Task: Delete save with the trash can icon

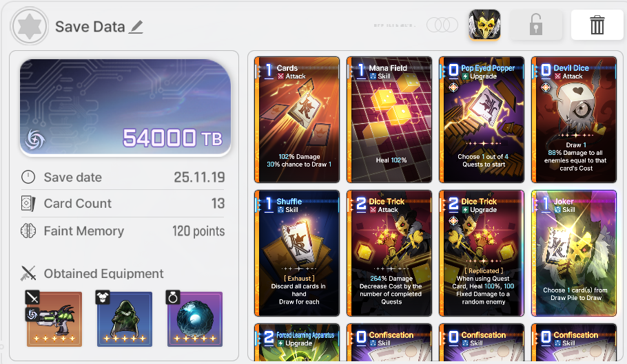Action: (597, 25)
